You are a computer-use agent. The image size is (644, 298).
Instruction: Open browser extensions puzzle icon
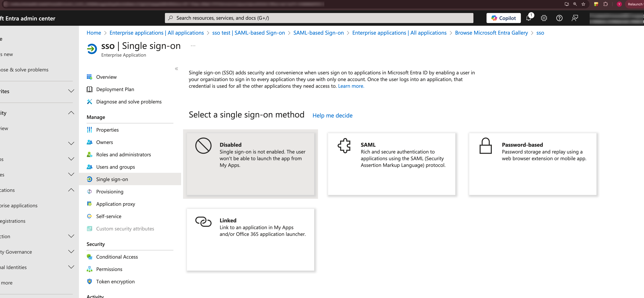(605, 4)
